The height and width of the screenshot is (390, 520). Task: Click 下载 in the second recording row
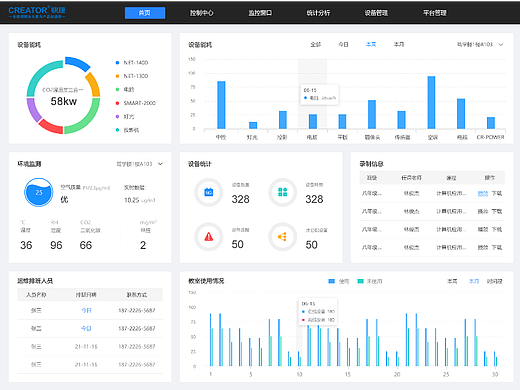pos(497,211)
